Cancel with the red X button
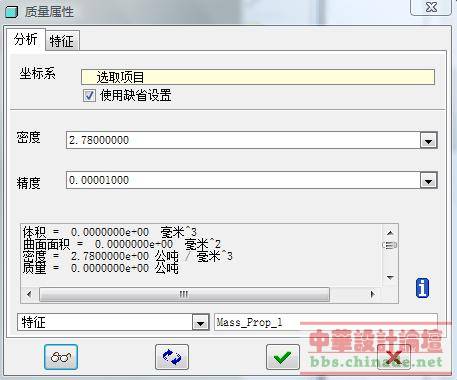The height and width of the screenshot is (380, 457). coord(394,357)
